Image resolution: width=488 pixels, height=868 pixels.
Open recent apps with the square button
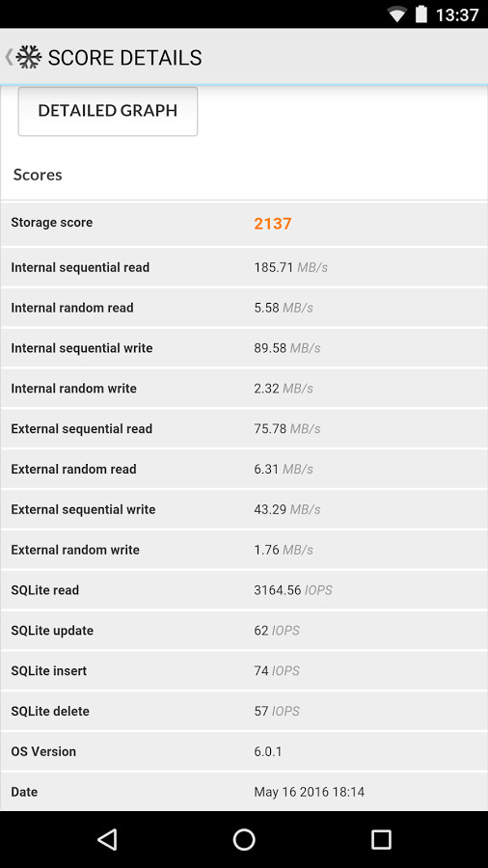tap(381, 839)
